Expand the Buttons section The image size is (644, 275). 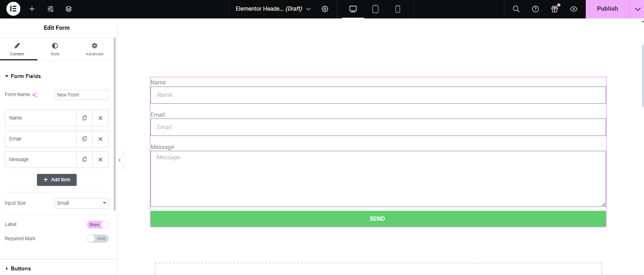(18, 269)
